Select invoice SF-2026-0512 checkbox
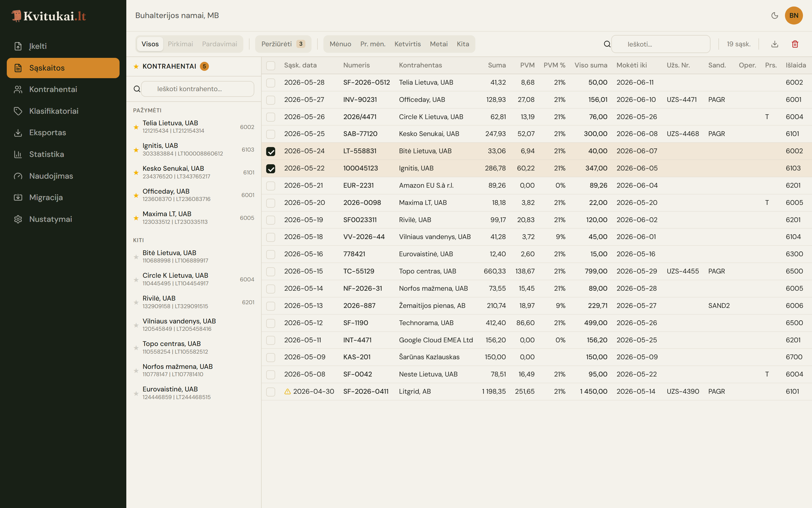This screenshot has height=508, width=812. pyautogui.click(x=270, y=83)
